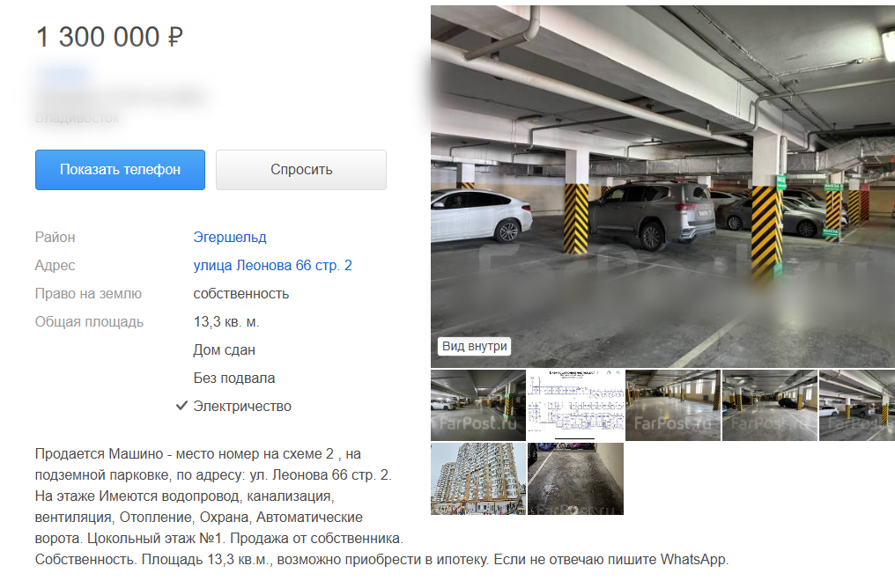
Task: Select the fourth parking thumbnail
Action: 769,405
